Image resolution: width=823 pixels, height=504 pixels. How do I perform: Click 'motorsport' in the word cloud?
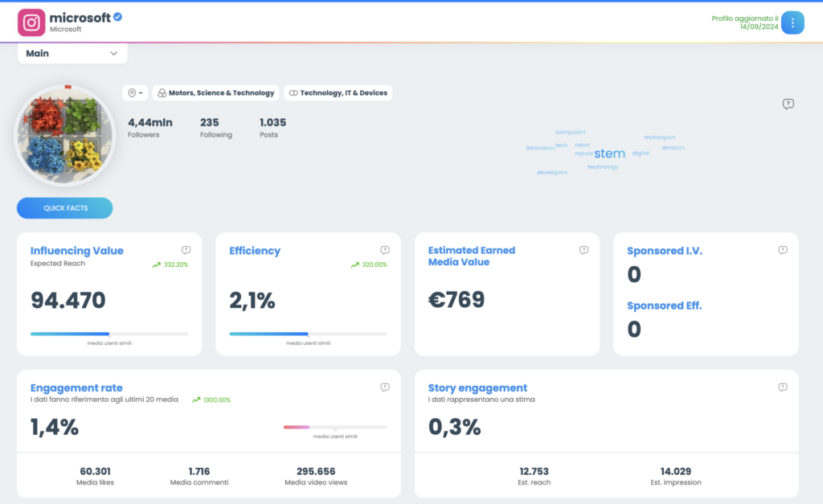click(x=660, y=137)
